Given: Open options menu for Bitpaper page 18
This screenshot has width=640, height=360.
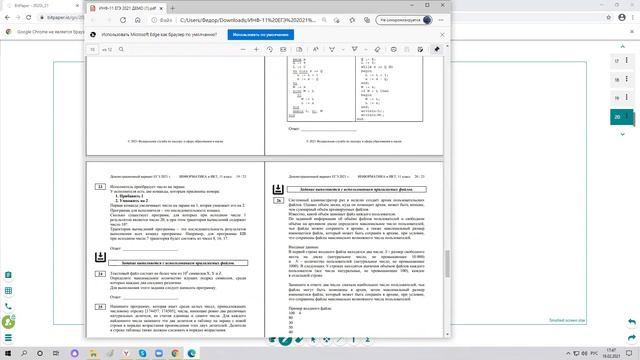Looking at the screenshot, I should tap(627, 79).
